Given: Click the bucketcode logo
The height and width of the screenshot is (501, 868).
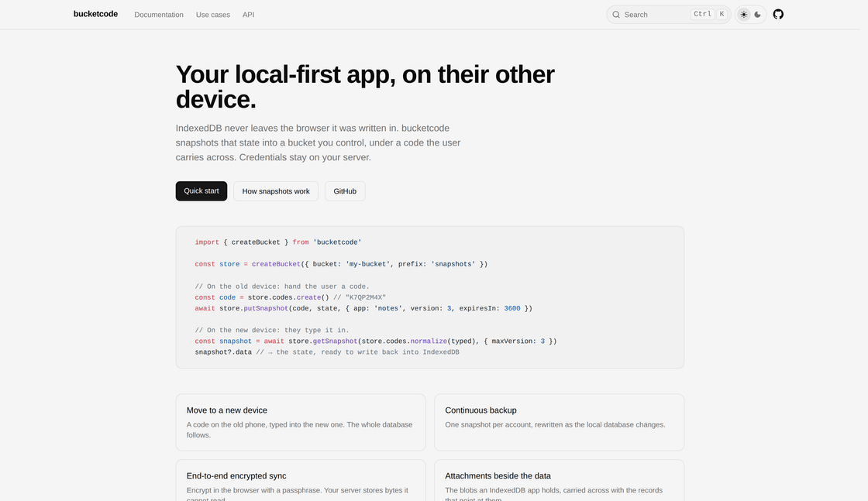Looking at the screenshot, I should pos(95,14).
